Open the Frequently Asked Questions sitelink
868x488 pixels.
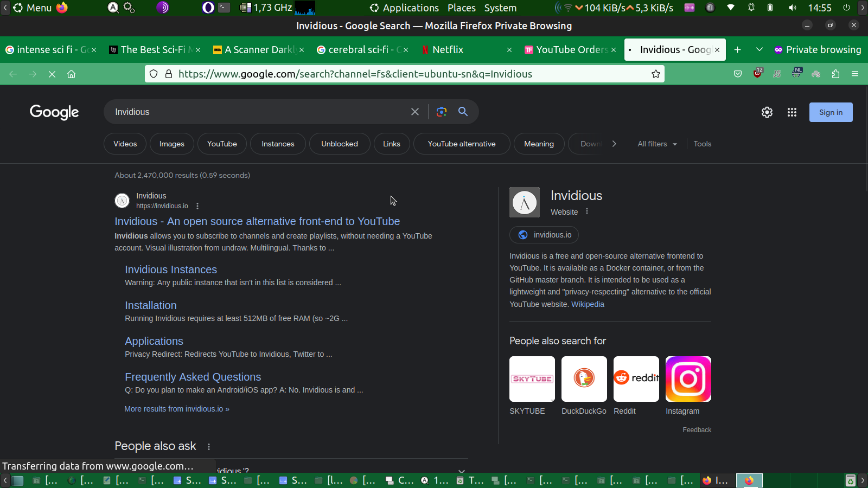[193, 377]
